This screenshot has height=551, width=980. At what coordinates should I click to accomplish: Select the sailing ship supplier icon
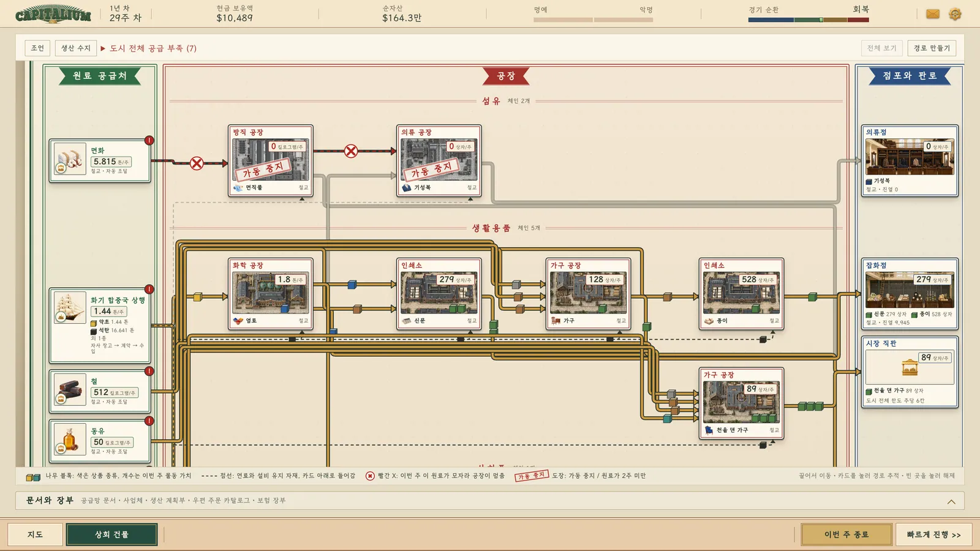click(x=70, y=307)
